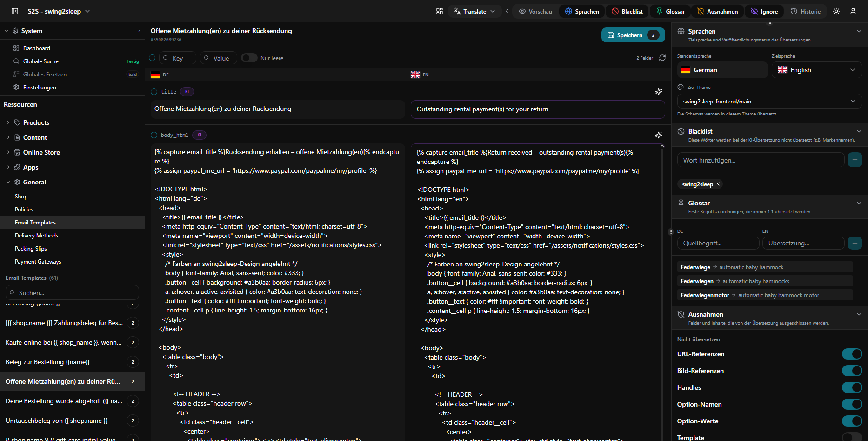Open S2S - swing2sleep project dropdown
Screen dimensions: 868x441
(59, 11)
